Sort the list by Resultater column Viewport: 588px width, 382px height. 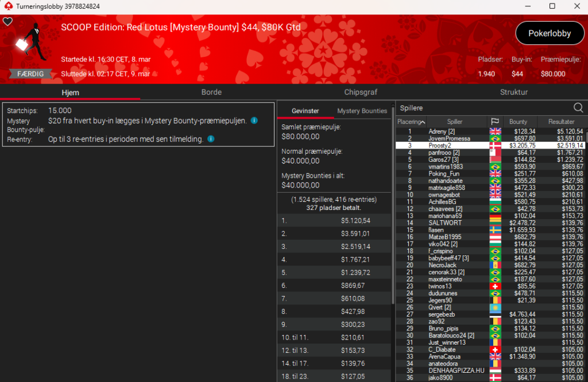[x=561, y=122]
